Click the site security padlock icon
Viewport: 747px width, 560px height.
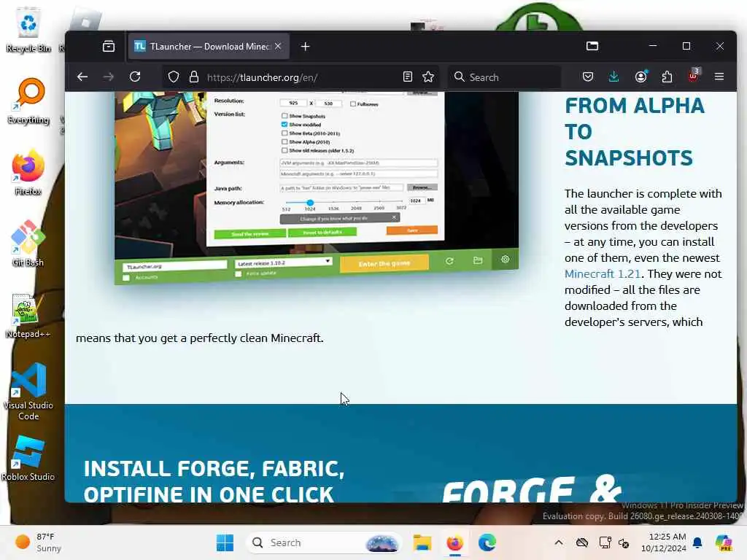(x=194, y=77)
